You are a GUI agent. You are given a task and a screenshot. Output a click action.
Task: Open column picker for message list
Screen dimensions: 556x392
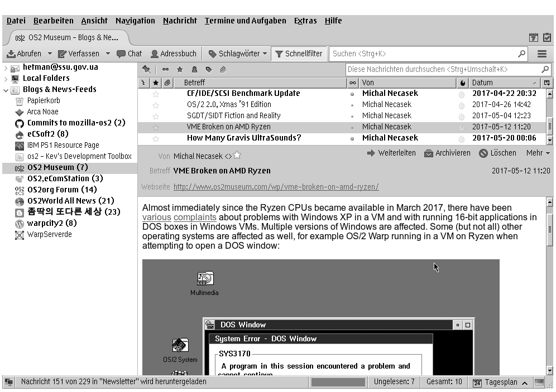[x=547, y=83]
